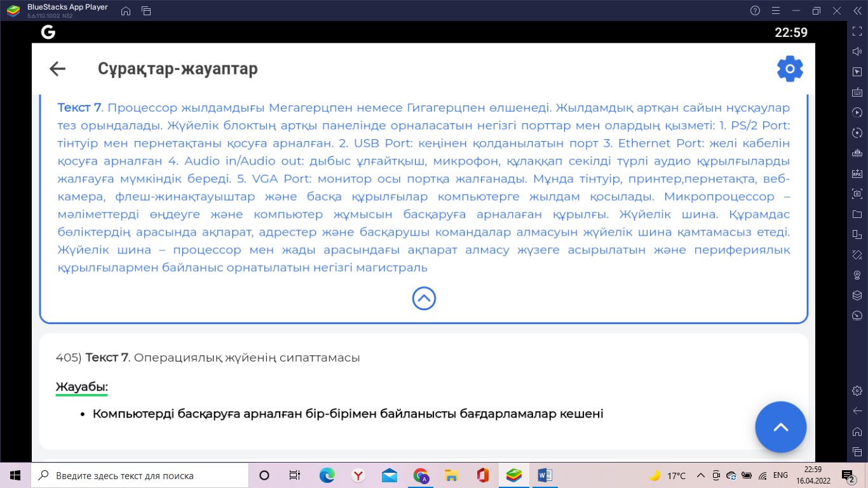Click the Windows taskbar search field

pyautogui.click(x=140, y=475)
